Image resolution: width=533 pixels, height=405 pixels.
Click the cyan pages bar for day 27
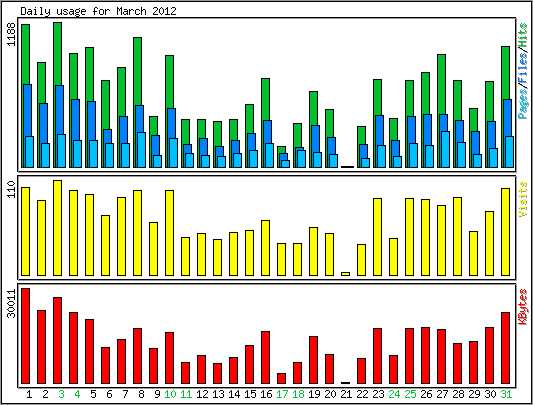tap(445, 149)
